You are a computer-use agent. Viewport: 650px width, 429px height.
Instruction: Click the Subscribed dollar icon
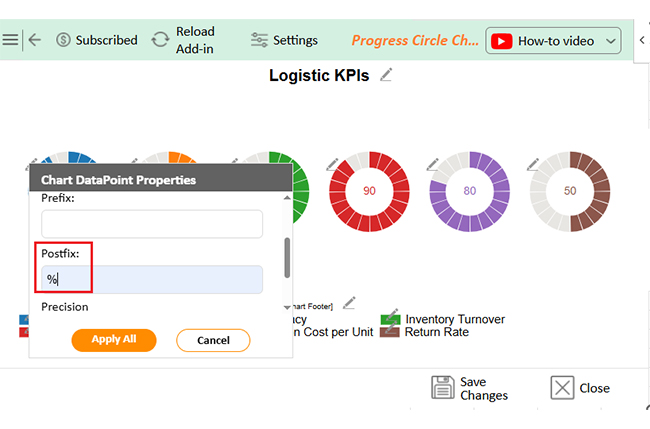tap(63, 40)
